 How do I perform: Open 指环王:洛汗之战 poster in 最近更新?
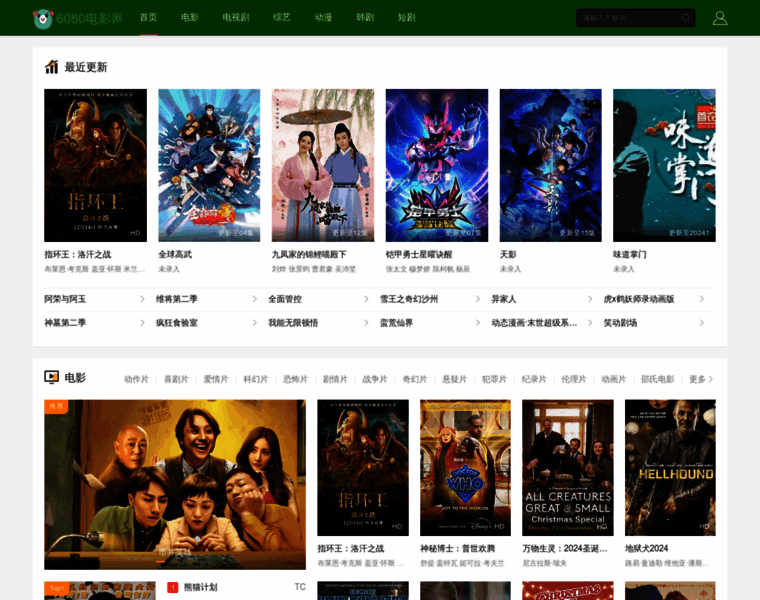tap(95, 165)
